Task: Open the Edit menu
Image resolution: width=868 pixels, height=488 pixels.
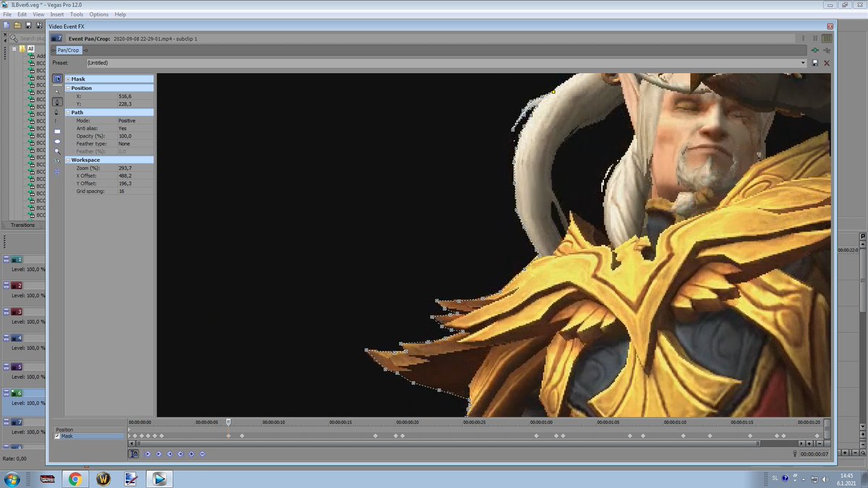Action: click(22, 14)
